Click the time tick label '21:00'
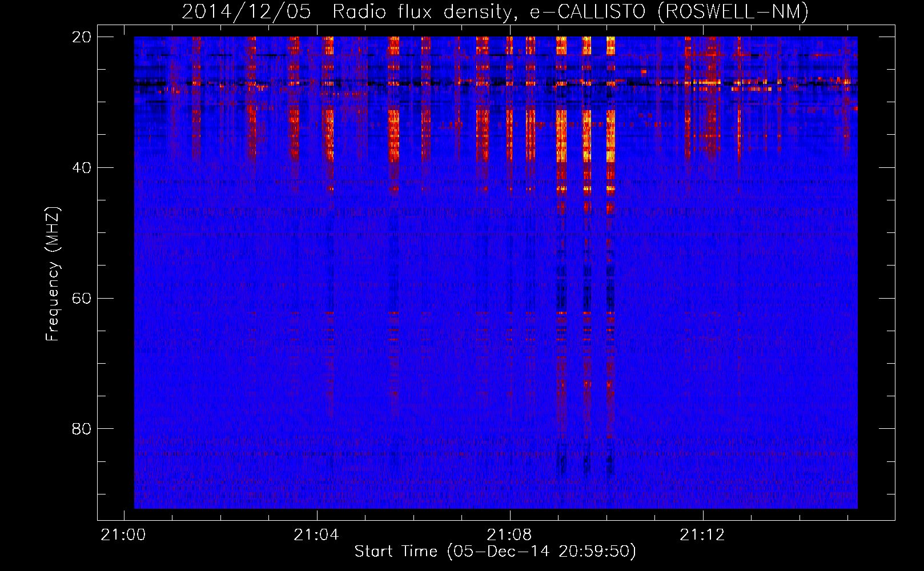The height and width of the screenshot is (571, 924). 123,535
